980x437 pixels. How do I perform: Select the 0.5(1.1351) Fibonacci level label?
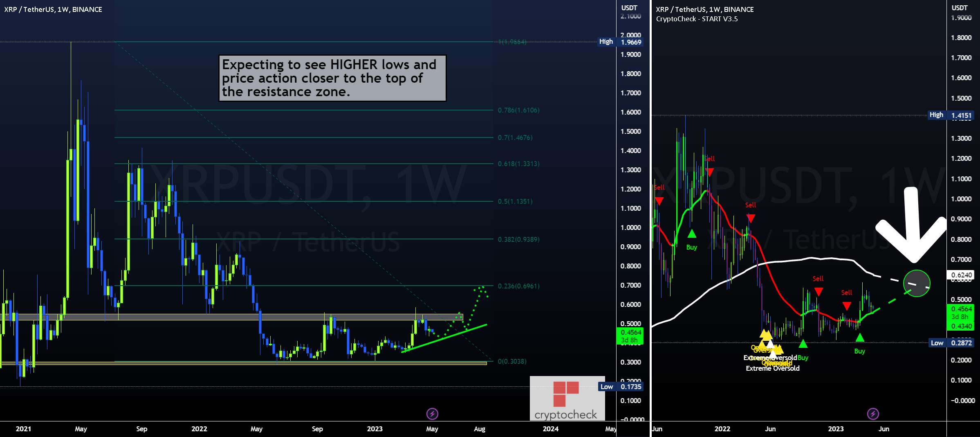[515, 201]
